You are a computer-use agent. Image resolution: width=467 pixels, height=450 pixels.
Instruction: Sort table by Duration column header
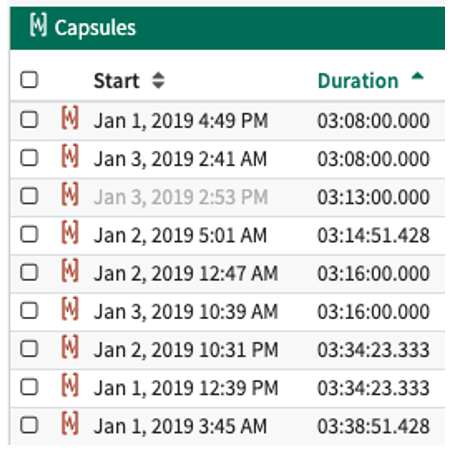358,81
